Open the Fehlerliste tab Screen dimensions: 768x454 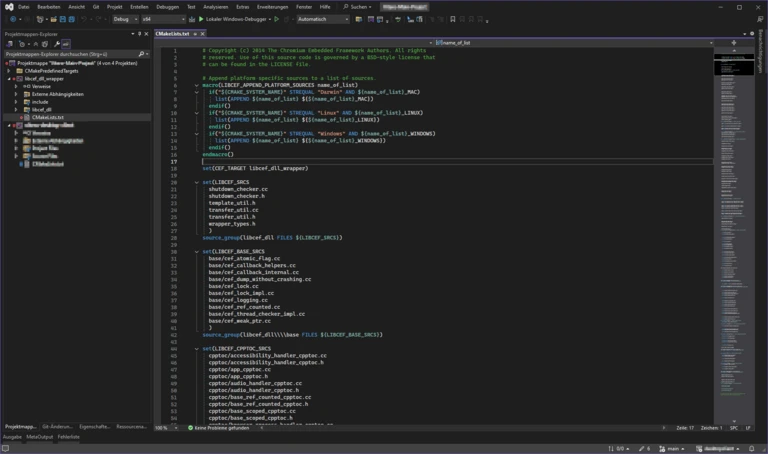(x=69, y=437)
